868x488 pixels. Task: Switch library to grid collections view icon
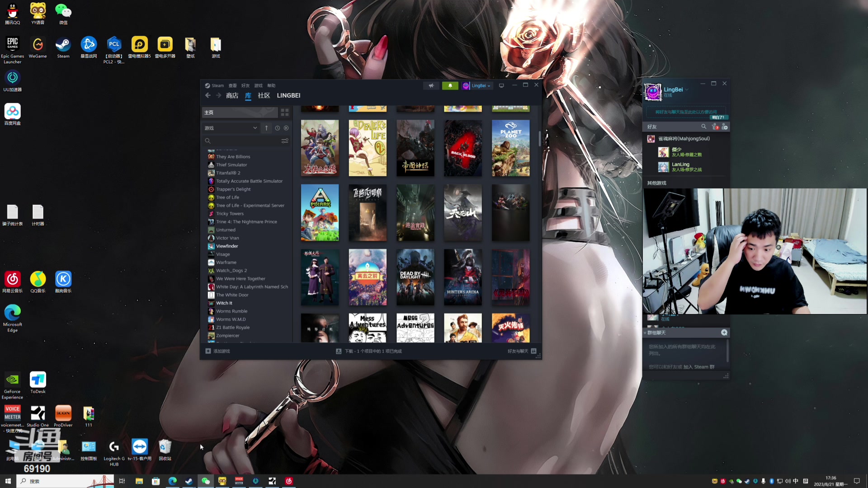[x=285, y=112]
